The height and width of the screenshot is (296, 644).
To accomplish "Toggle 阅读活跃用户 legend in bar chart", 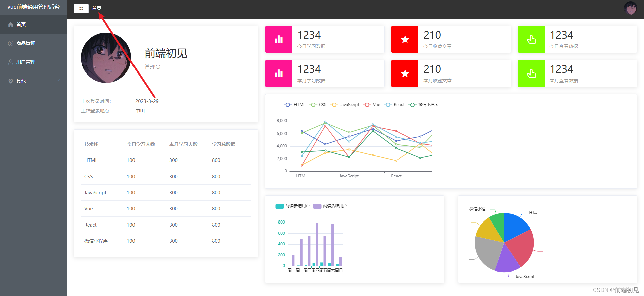I will [330, 206].
